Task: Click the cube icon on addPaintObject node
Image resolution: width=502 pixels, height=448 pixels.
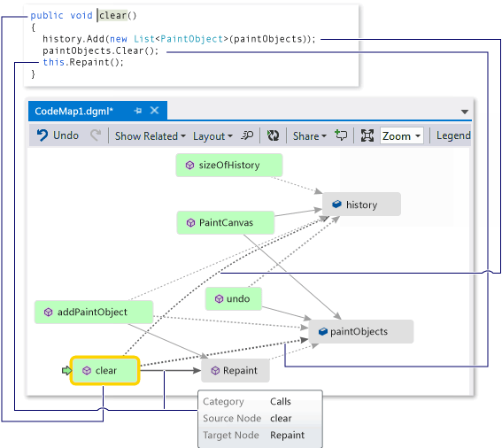Action: click(49, 312)
